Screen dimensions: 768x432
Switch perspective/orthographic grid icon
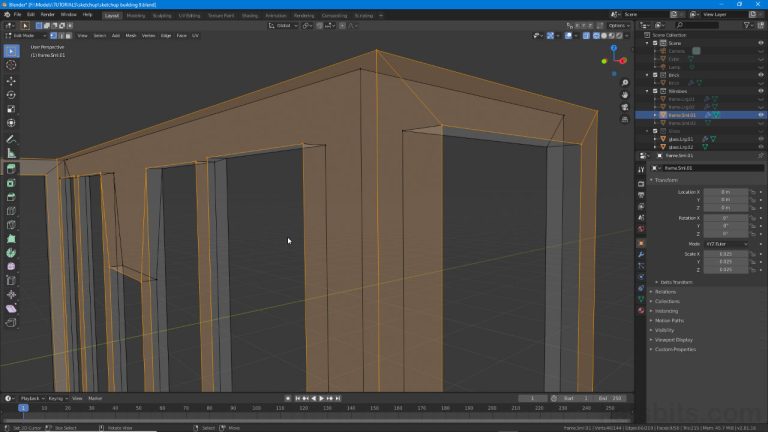coord(625,120)
